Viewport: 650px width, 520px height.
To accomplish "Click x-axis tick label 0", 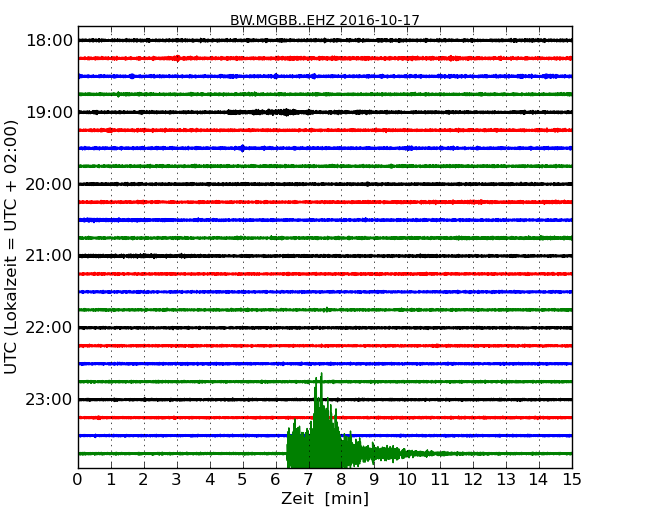I will [78, 480].
